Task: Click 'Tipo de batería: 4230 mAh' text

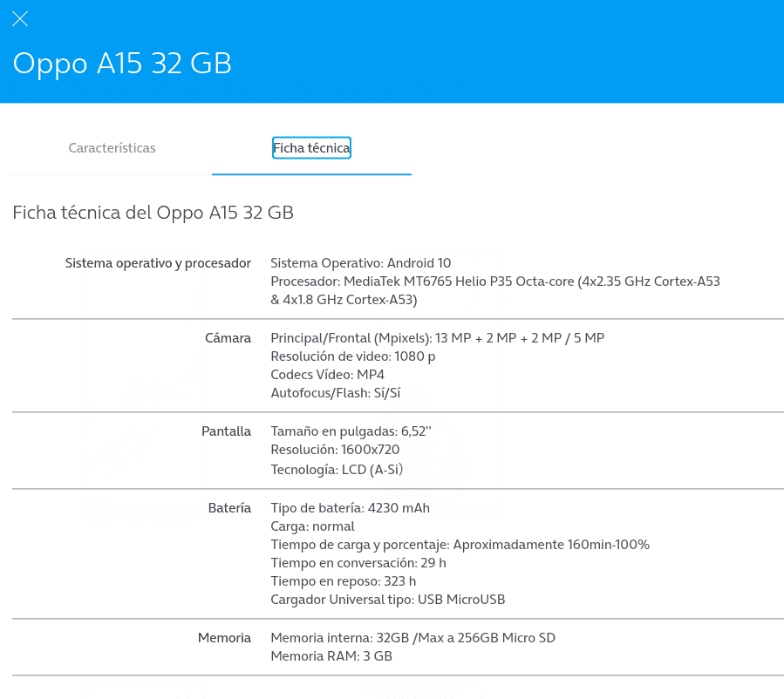Action: (350, 508)
